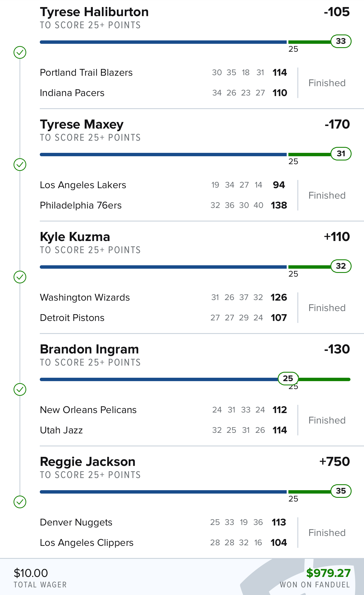Open the Reggie Jackson player name
This screenshot has height=595, width=364.
(88, 462)
